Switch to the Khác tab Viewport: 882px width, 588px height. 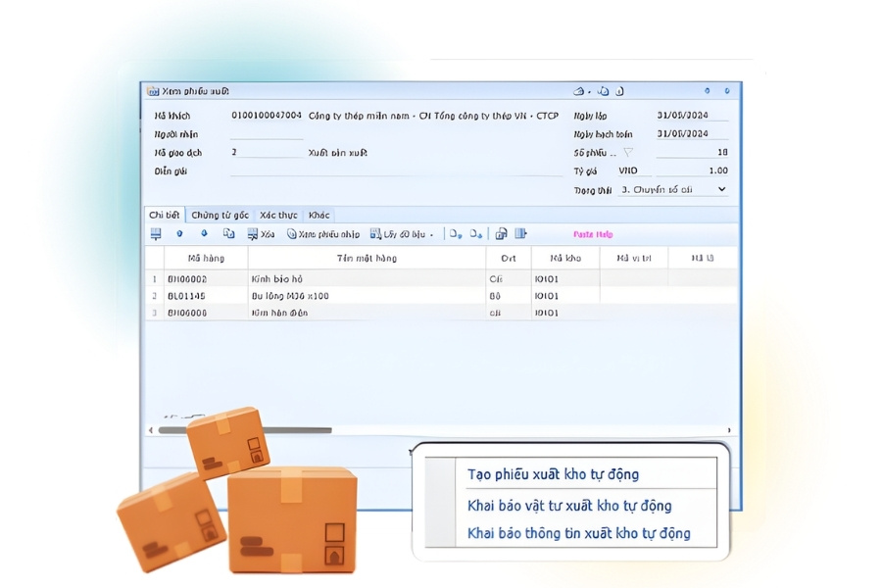click(x=318, y=215)
